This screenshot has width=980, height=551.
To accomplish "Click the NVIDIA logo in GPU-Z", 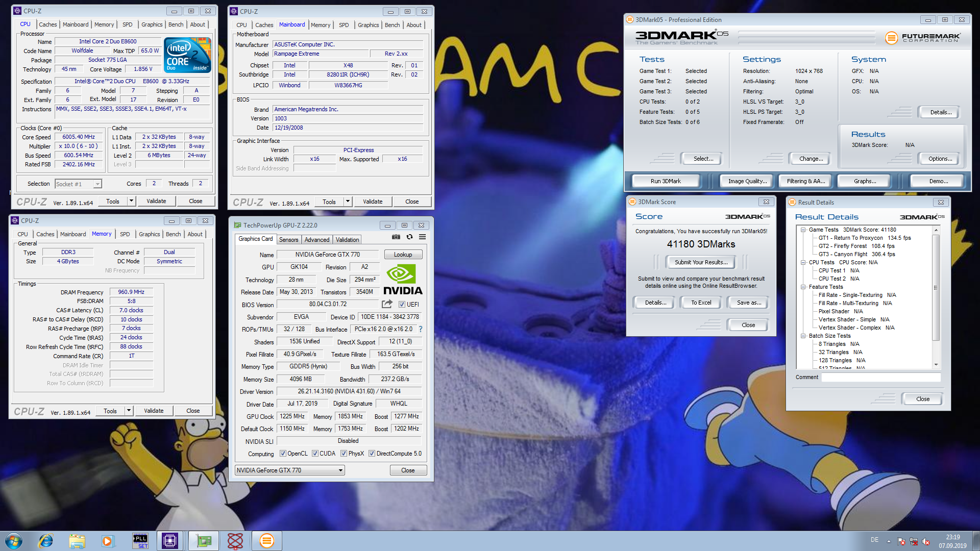I will pyautogui.click(x=403, y=280).
